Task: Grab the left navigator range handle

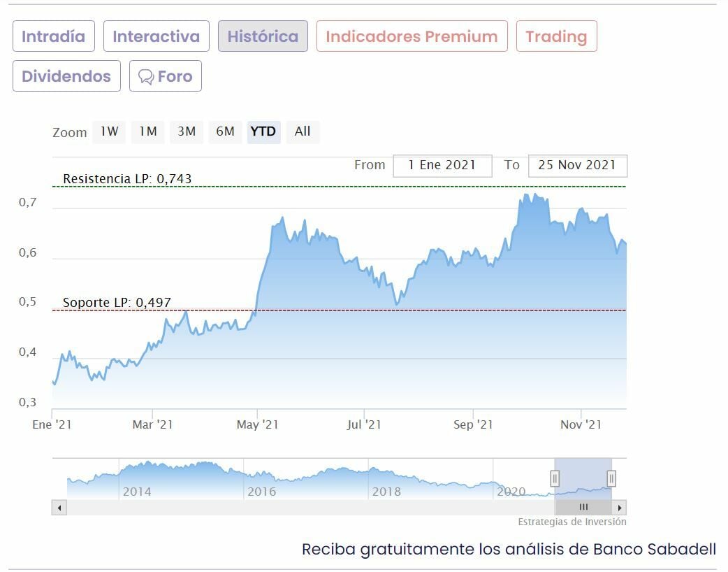Action: (x=555, y=478)
